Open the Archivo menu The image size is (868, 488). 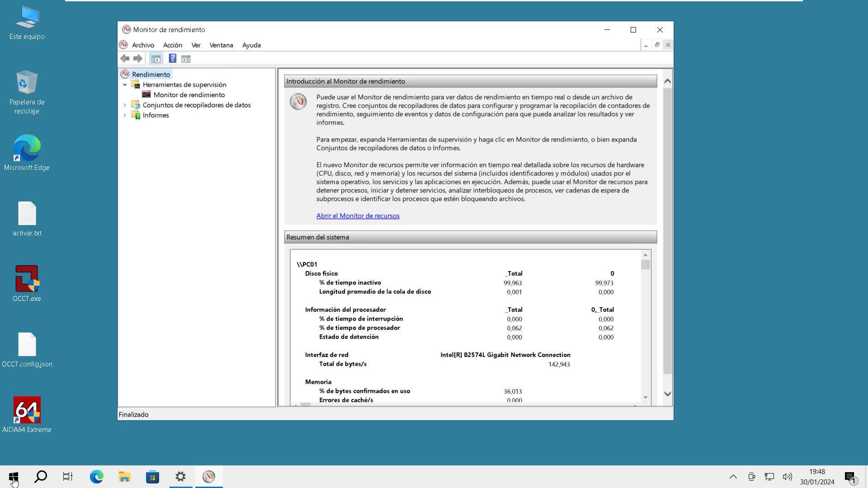(x=143, y=45)
